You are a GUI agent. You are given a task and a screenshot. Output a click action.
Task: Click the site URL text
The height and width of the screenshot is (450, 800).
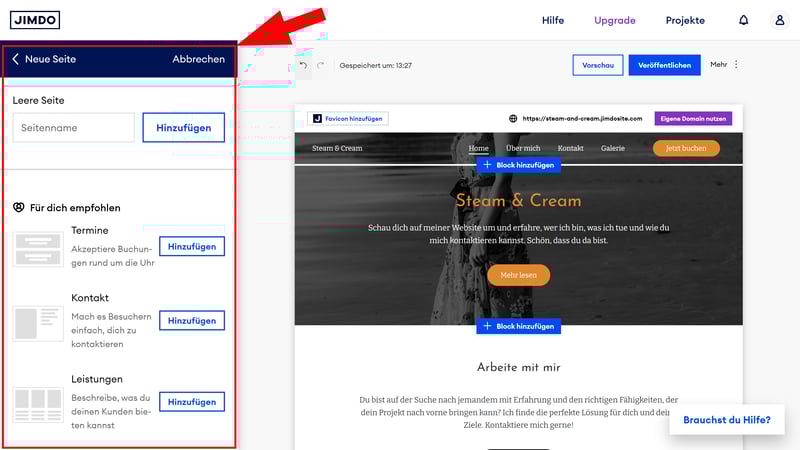pos(582,118)
